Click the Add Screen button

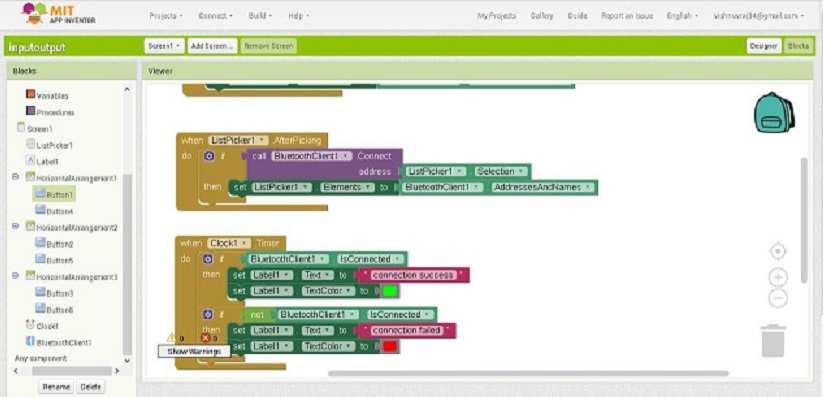(212, 46)
